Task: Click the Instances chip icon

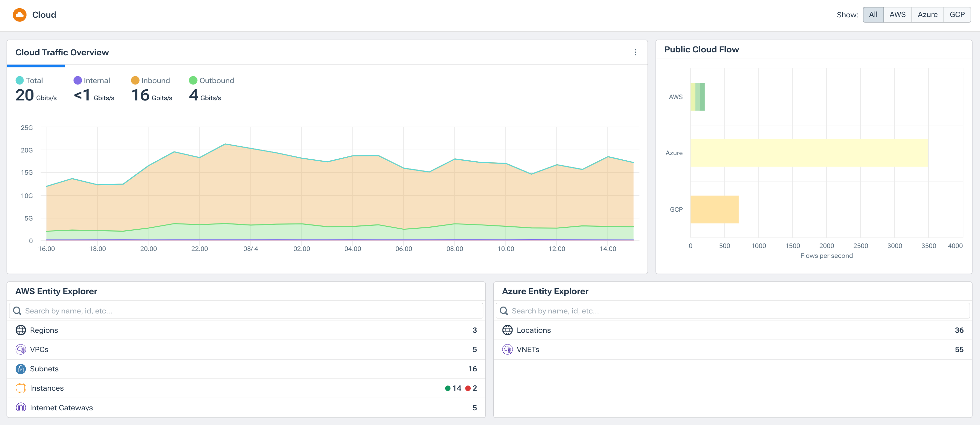Action: 21,388
